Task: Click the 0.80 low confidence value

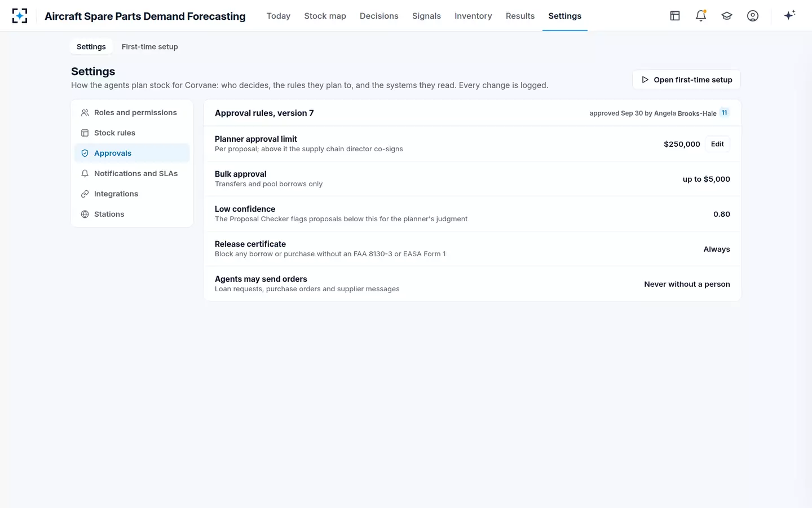Action: [722, 214]
